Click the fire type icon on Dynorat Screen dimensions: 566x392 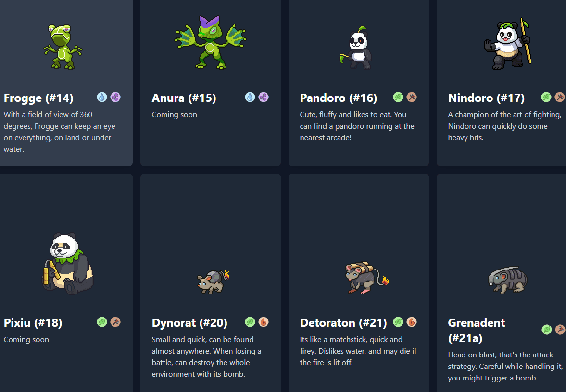[263, 322]
